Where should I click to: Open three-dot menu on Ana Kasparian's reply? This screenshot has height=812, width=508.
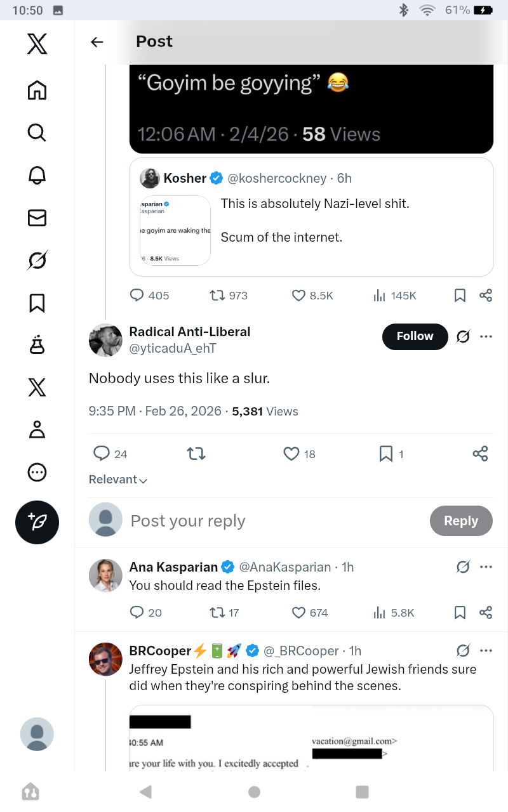(486, 566)
